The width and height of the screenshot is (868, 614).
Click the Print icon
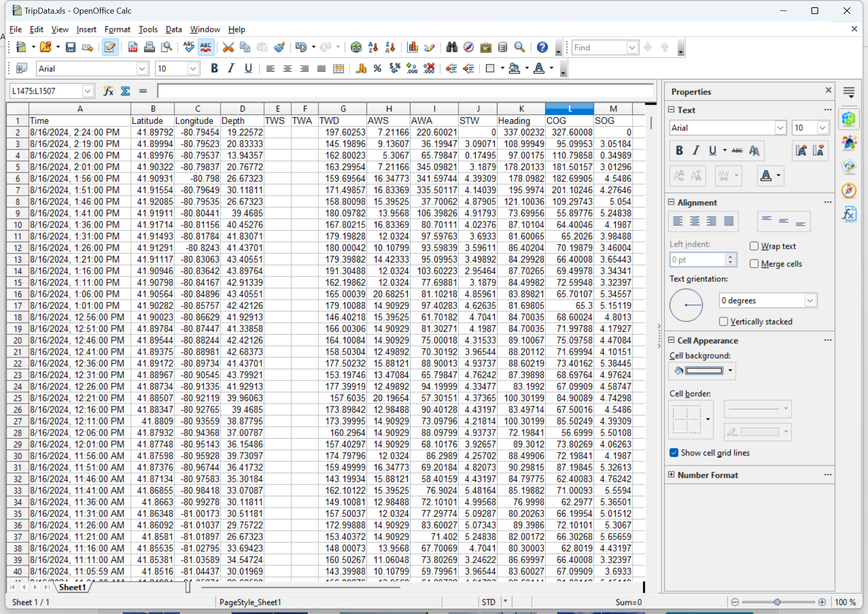pos(149,47)
